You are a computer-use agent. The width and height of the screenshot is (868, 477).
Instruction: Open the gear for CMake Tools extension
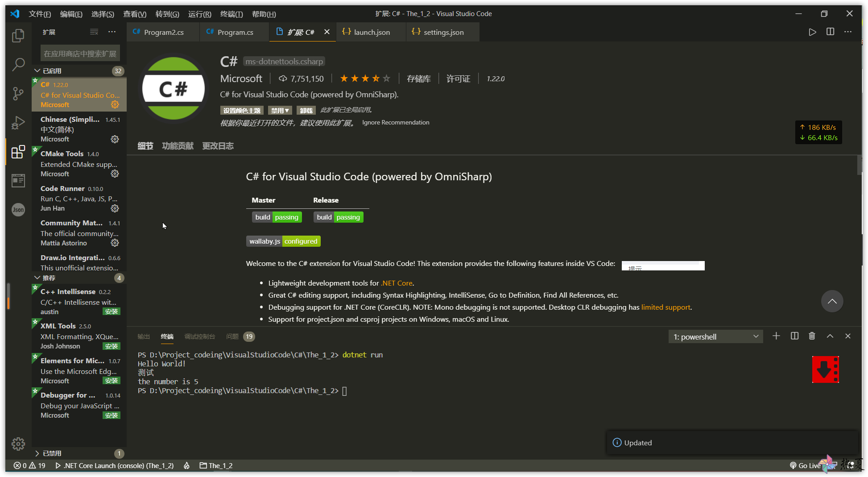115,174
